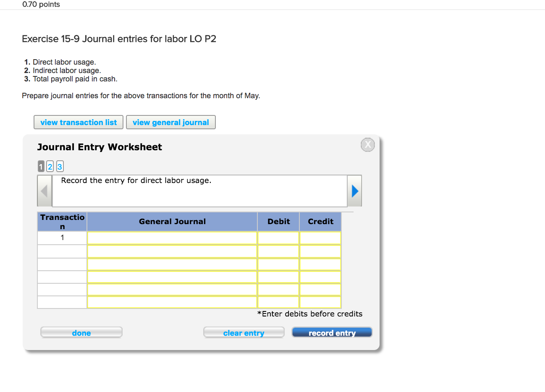Click second row General Journal account field

(172, 251)
